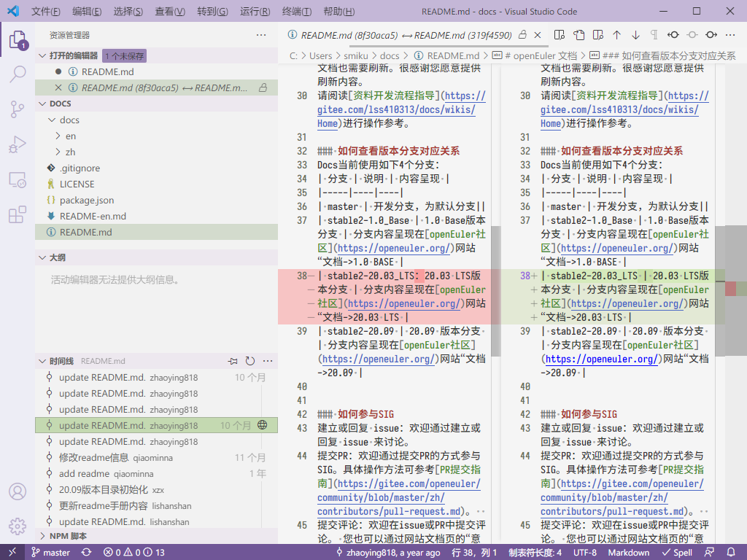Open the 运行(R) menu
The width and height of the screenshot is (747, 560).
pos(255,12)
